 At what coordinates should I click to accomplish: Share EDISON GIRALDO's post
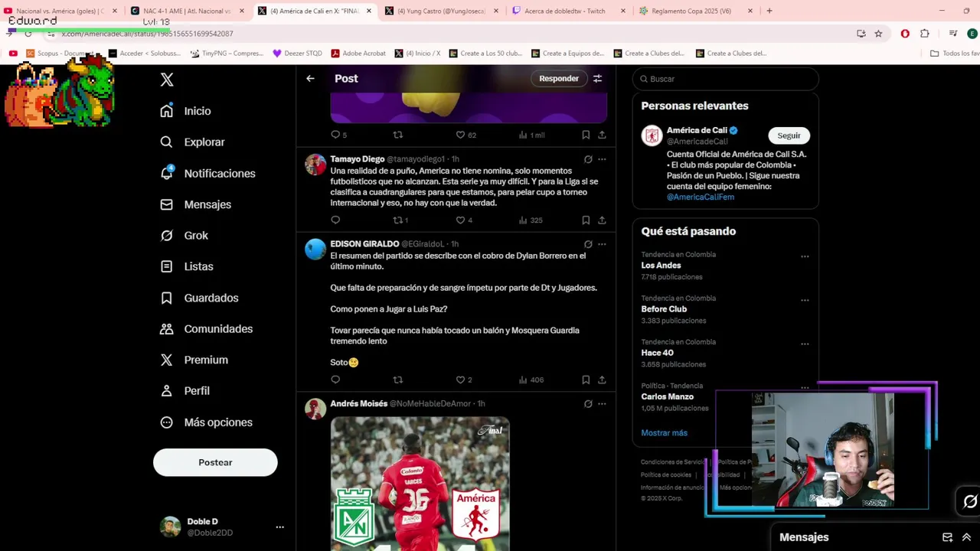click(602, 380)
